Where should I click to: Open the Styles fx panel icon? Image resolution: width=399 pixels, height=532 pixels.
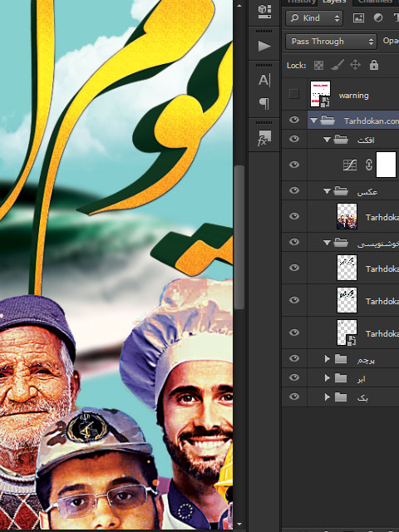tap(264, 138)
